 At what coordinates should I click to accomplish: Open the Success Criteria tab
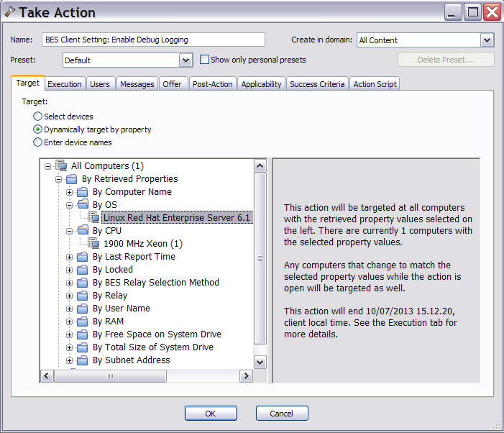coord(317,84)
